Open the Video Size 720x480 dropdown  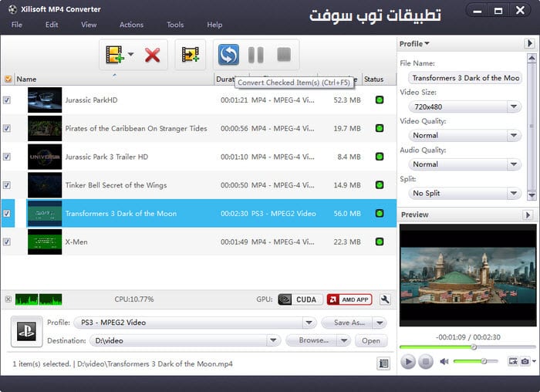[x=464, y=106]
